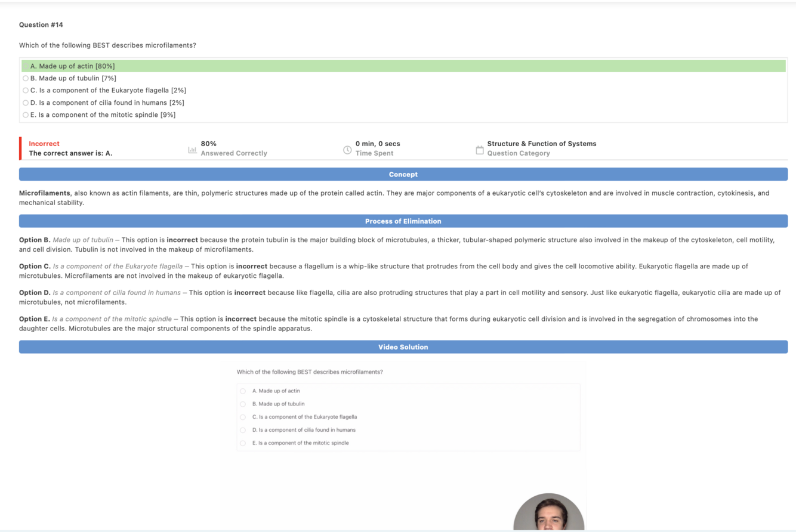This screenshot has height=532, width=796.
Task: Select radio button for option C Eukaryote flagella
Action: coord(26,91)
